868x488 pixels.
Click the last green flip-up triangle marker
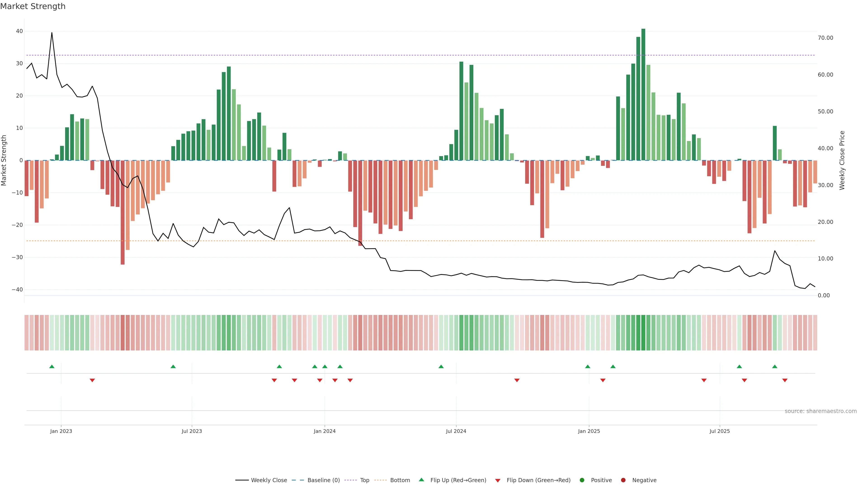775,366
